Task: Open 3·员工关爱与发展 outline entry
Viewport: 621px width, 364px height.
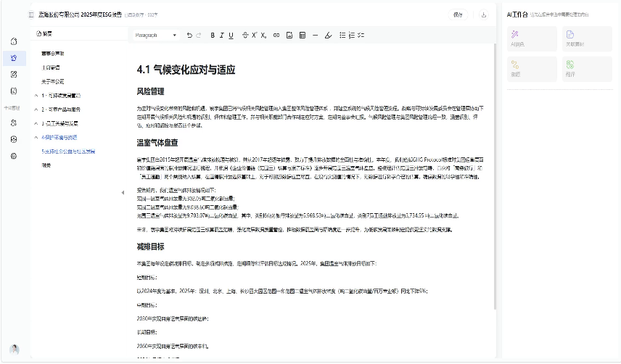Action: coord(59,123)
